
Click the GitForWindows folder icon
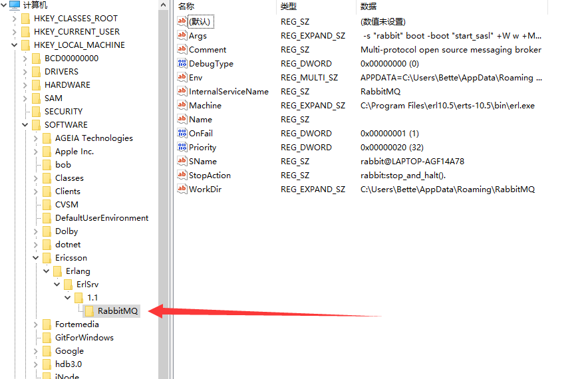tap(47, 337)
